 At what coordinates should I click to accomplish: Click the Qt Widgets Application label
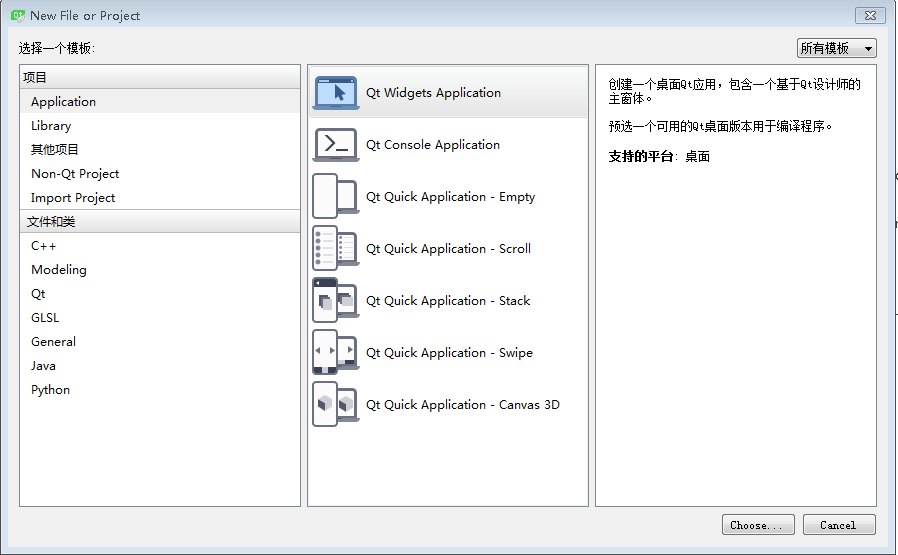[x=434, y=93]
